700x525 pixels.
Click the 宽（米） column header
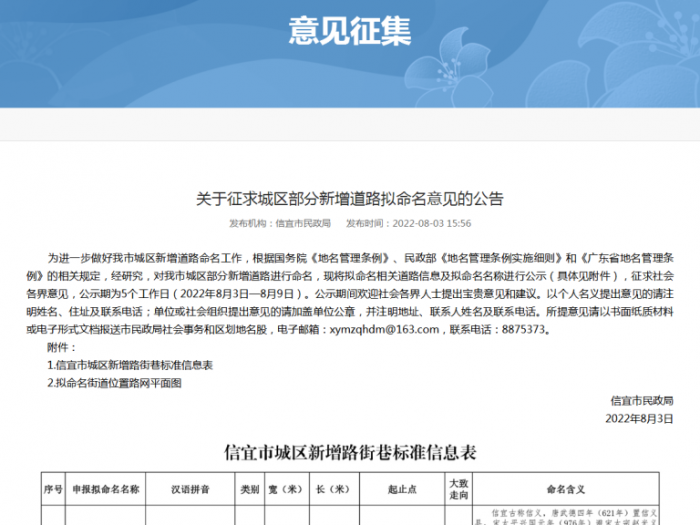point(287,489)
